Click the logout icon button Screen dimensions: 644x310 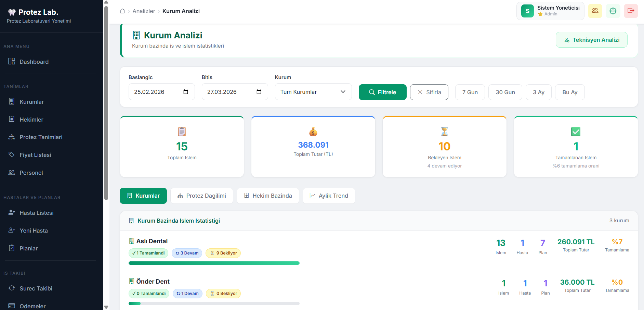point(631,11)
